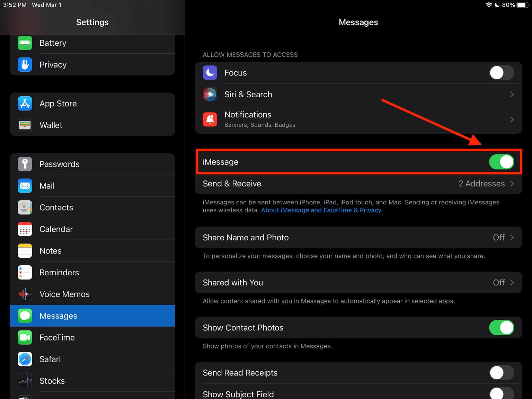The height and width of the screenshot is (399, 532).
Task: Disable Show Contact Photos toggle
Action: click(501, 328)
